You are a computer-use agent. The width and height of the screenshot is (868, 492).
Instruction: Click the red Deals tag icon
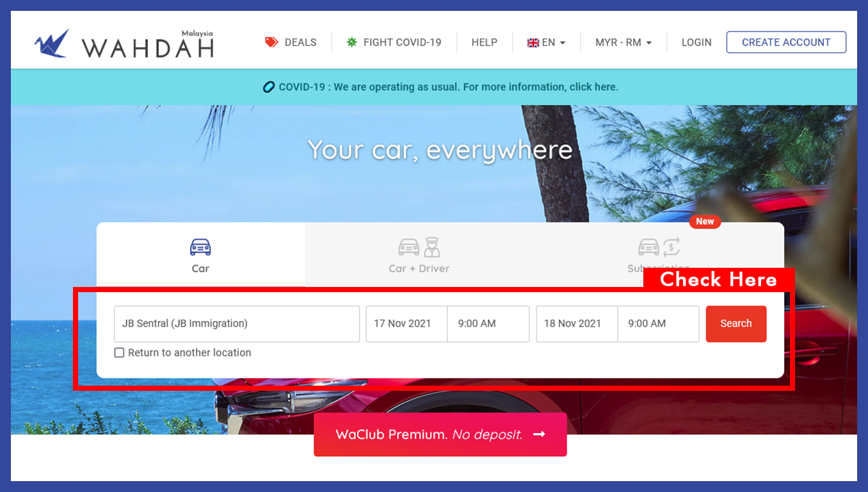[x=271, y=42]
